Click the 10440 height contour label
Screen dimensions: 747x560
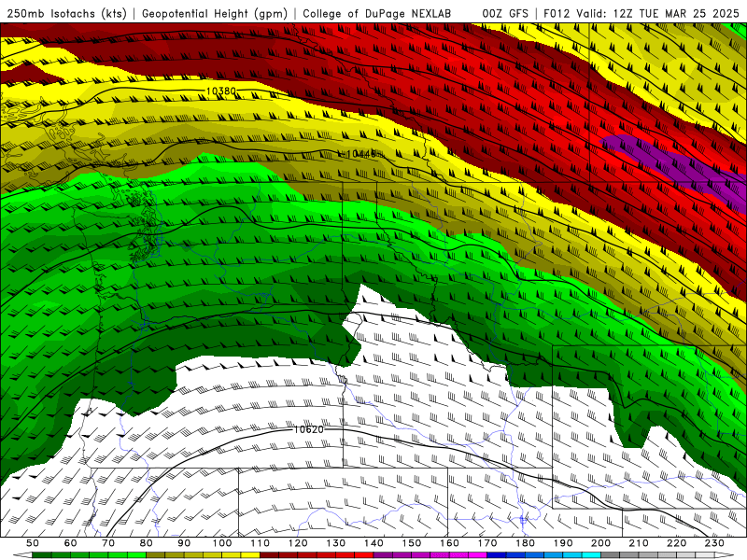[x=360, y=154]
